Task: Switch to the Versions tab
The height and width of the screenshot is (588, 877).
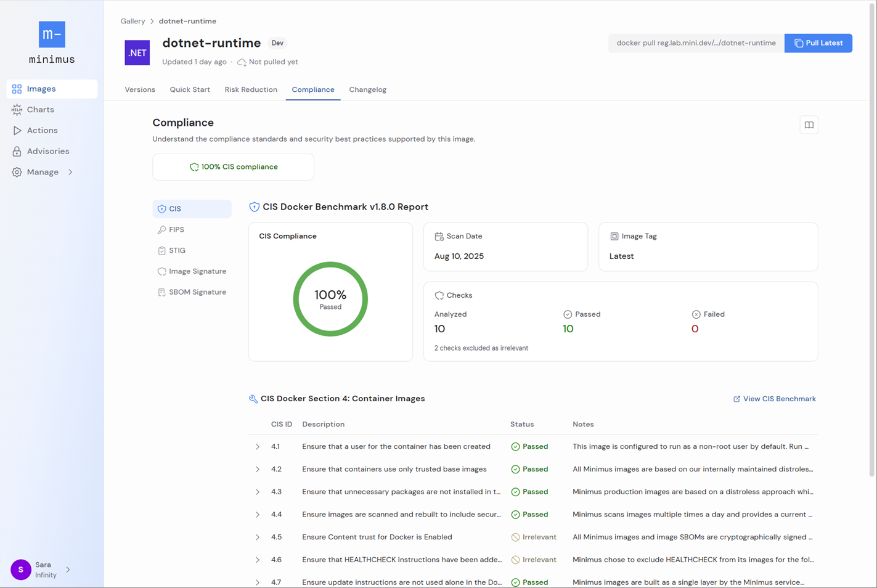Action: click(140, 90)
